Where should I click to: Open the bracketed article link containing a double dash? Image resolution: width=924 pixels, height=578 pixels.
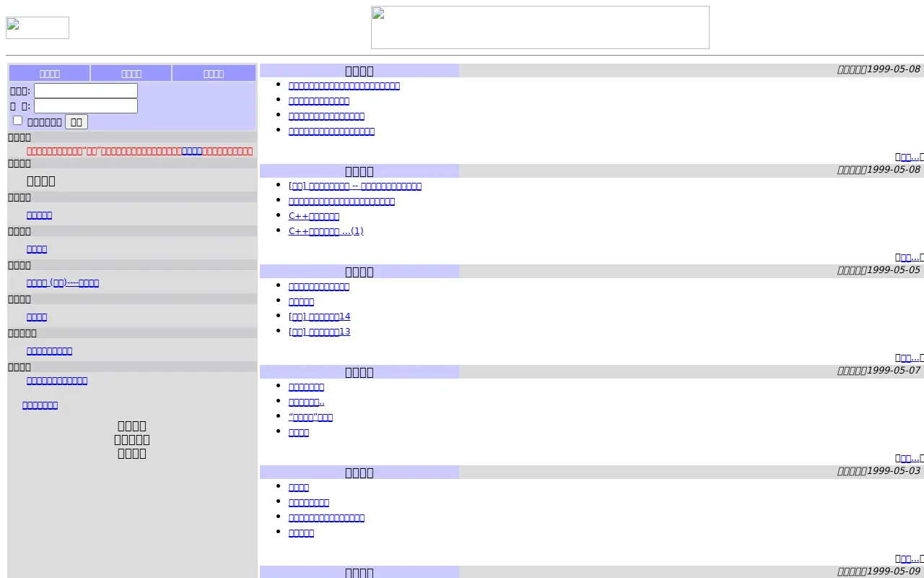click(355, 186)
